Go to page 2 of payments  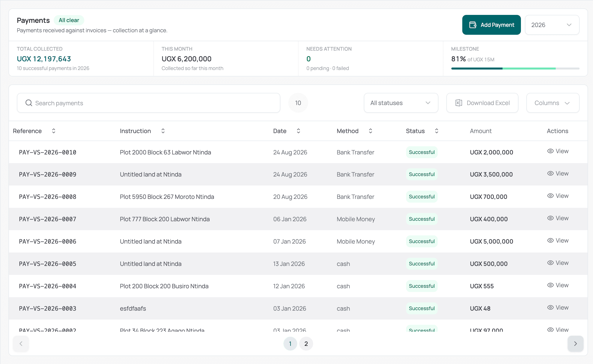point(306,344)
